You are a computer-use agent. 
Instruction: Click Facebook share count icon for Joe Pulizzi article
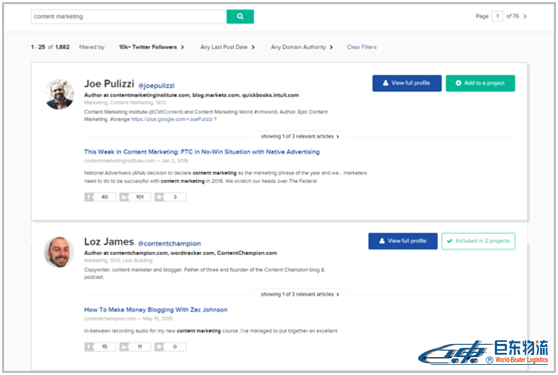[89, 197]
